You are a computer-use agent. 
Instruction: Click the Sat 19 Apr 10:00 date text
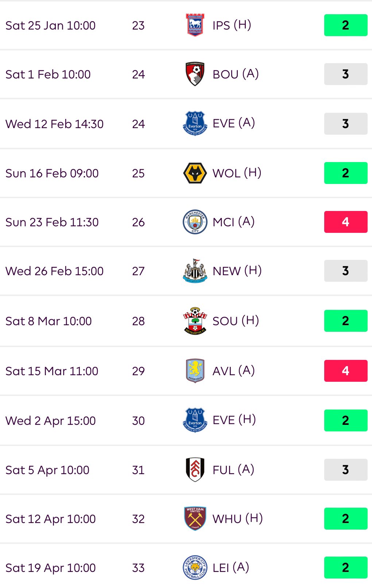pyautogui.click(x=51, y=568)
